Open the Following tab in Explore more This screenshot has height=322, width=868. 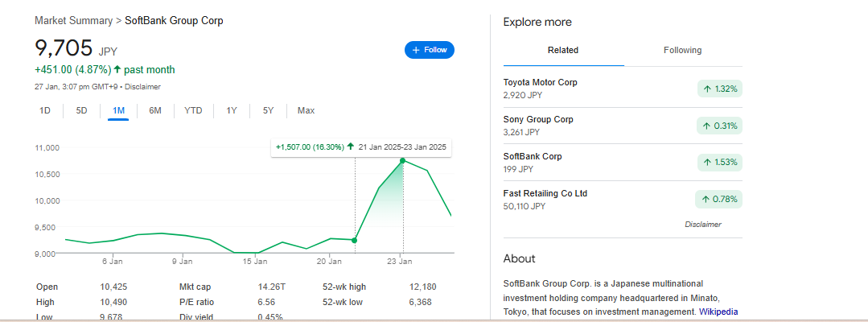pos(682,51)
